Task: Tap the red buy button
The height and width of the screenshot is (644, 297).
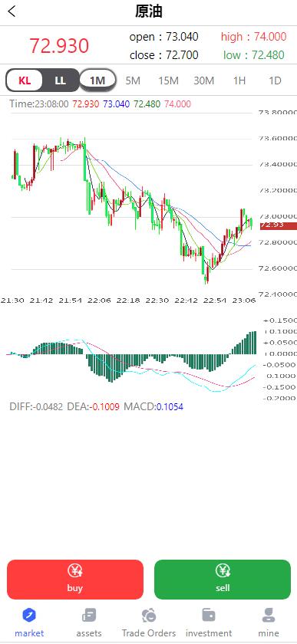Action: [x=75, y=580]
